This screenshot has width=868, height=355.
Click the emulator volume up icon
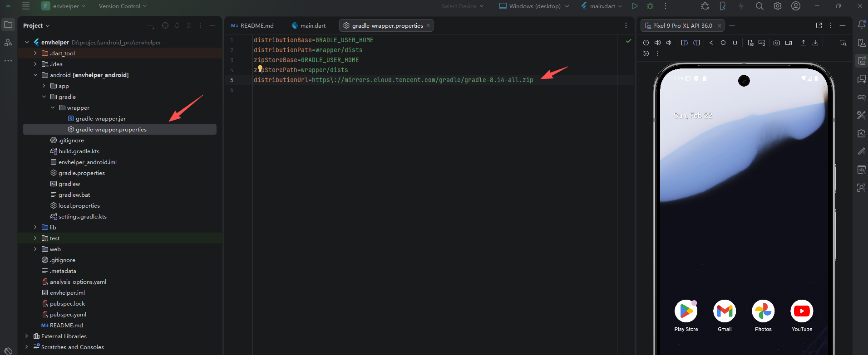(x=657, y=43)
